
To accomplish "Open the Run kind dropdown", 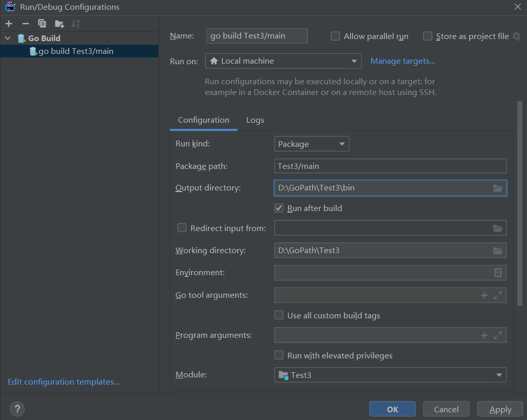I will click(x=312, y=144).
